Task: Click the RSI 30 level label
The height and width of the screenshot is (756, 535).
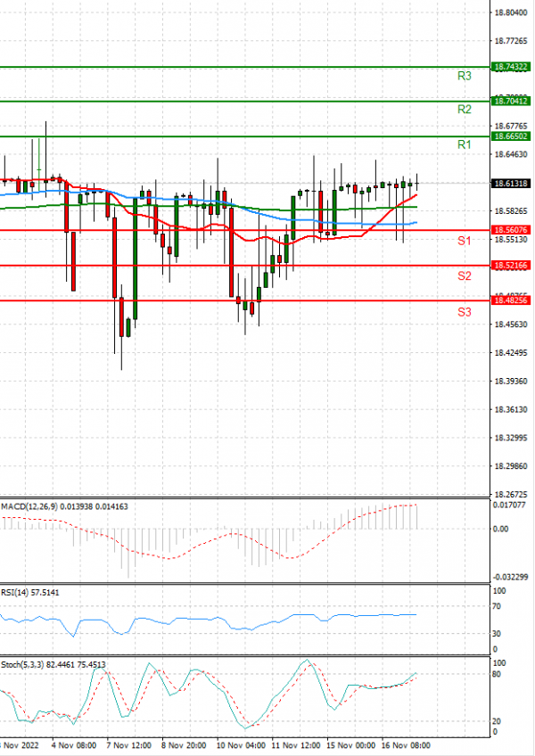Action: (x=497, y=634)
